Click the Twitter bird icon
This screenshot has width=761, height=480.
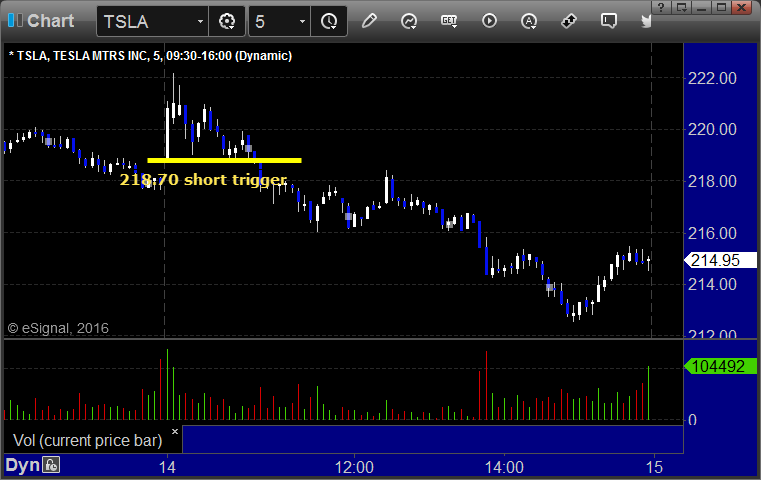(646, 21)
